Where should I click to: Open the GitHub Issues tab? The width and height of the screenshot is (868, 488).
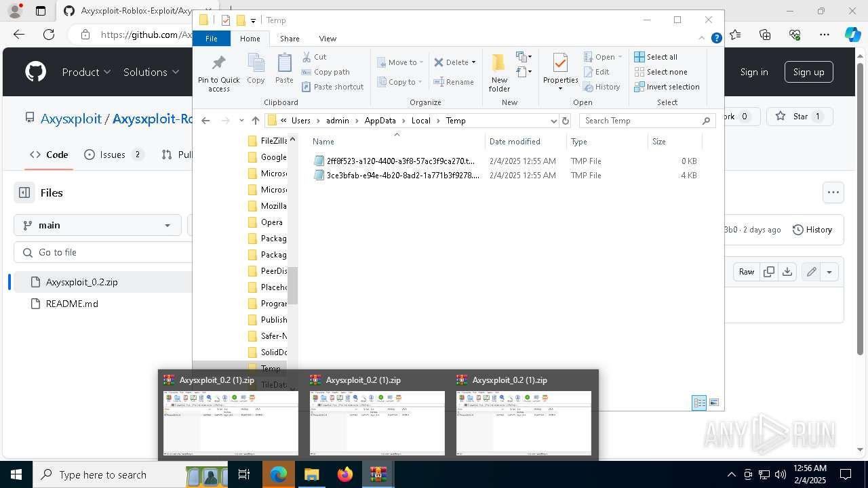(113, 155)
